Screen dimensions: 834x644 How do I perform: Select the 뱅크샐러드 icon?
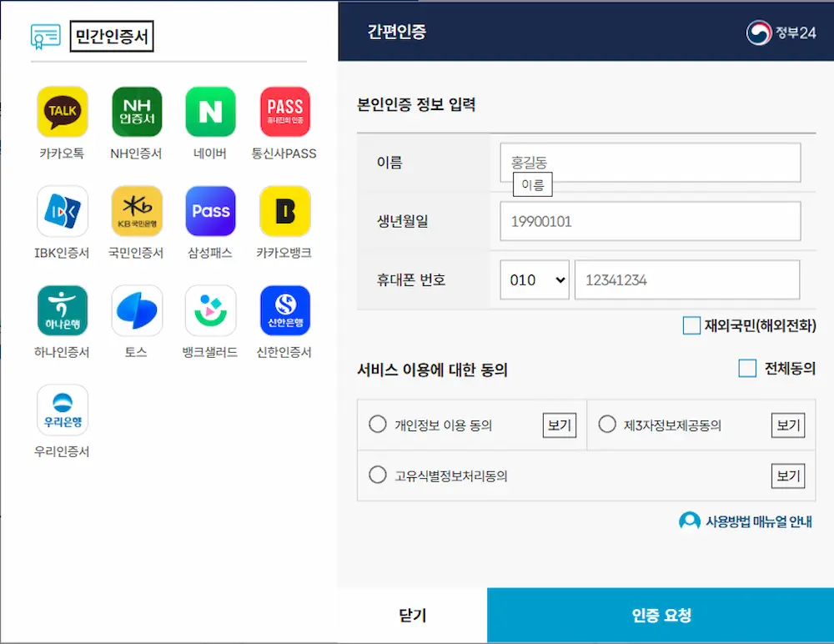coord(211,310)
